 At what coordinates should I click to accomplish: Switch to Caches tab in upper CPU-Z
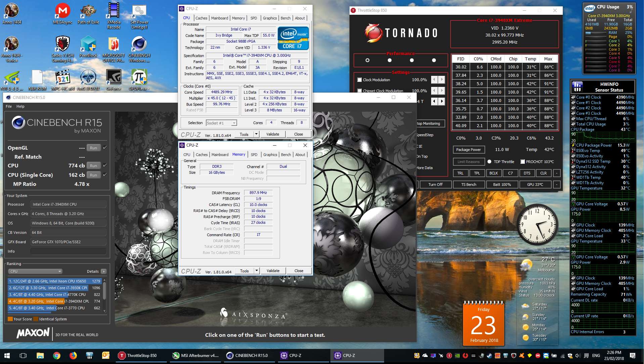coord(201,18)
